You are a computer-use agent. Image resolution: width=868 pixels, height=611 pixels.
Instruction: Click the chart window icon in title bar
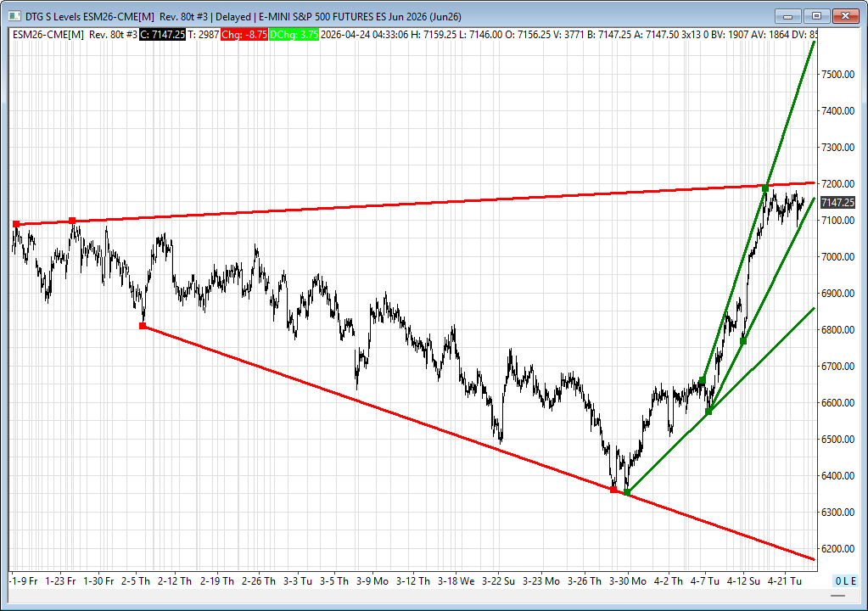pos(14,17)
